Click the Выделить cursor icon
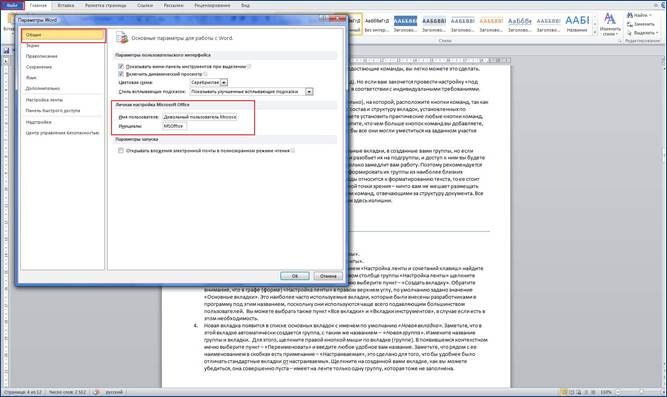This screenshot has width=667, height=397. [630, 33]
